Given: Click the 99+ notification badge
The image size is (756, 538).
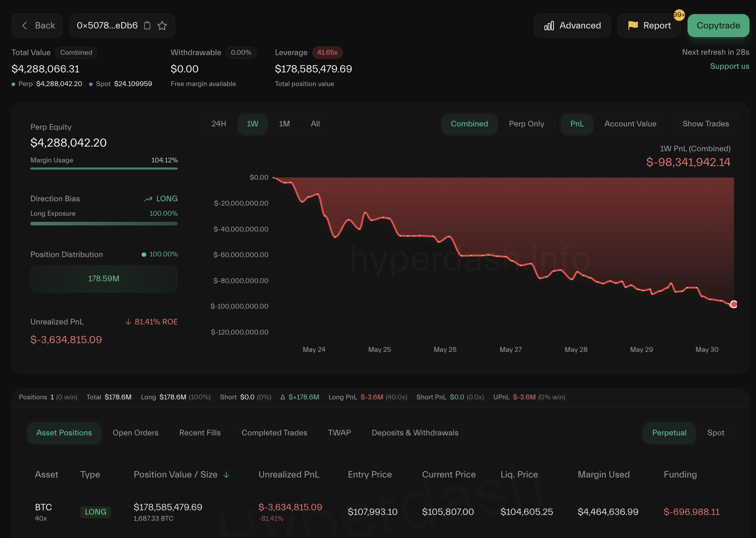Looking at the screenshot, I should click(679, 15).
